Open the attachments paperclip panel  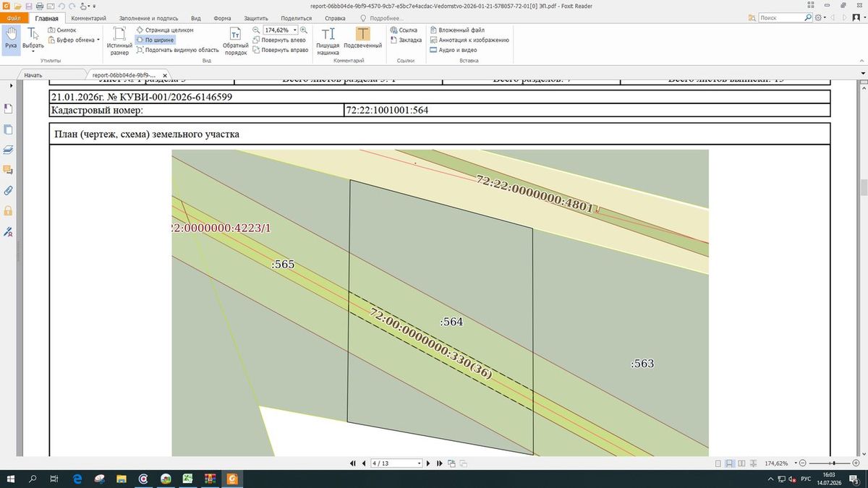(9, 191)
